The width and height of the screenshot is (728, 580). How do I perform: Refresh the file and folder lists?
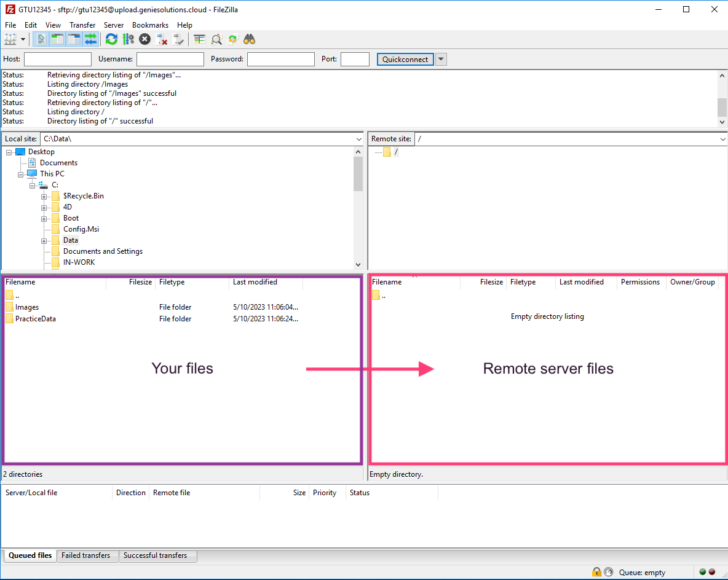[111, 39]
